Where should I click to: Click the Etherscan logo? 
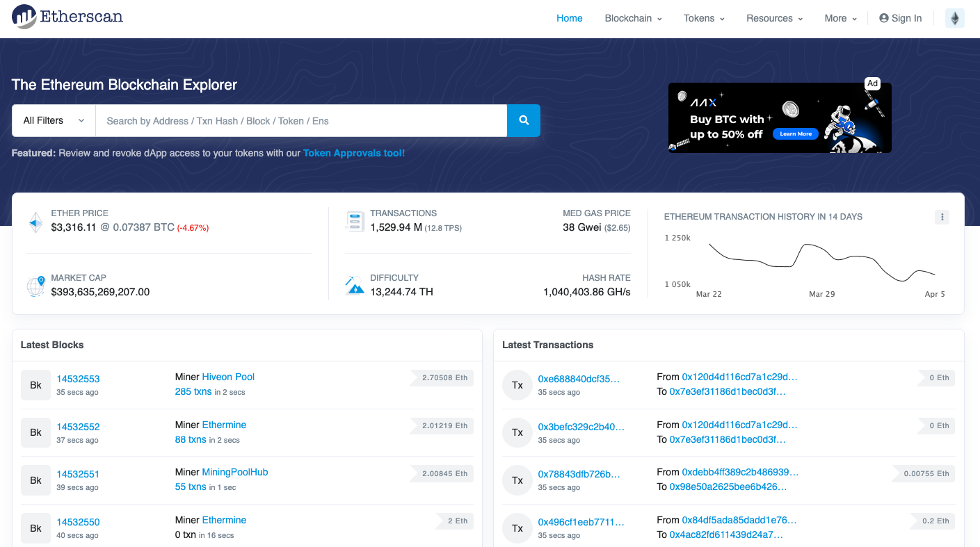[67, 17]
